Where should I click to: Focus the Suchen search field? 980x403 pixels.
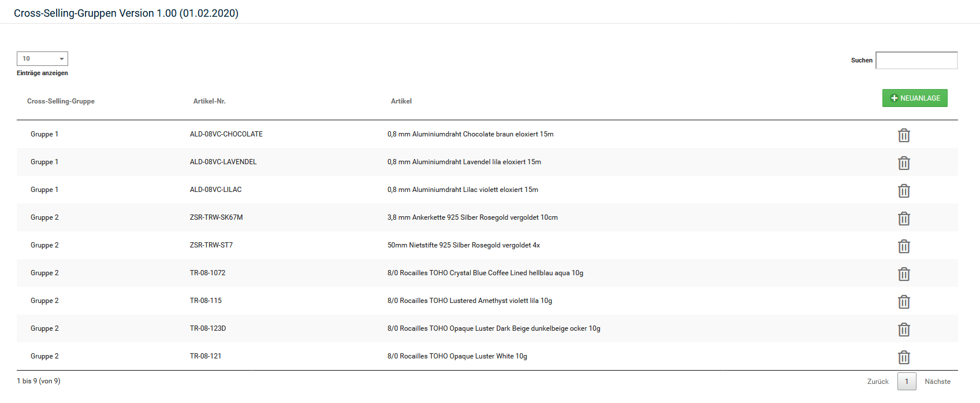click(916, 60)
